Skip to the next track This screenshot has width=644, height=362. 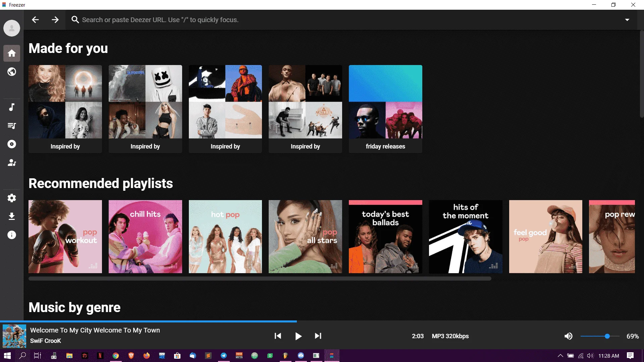coord(318,336)
